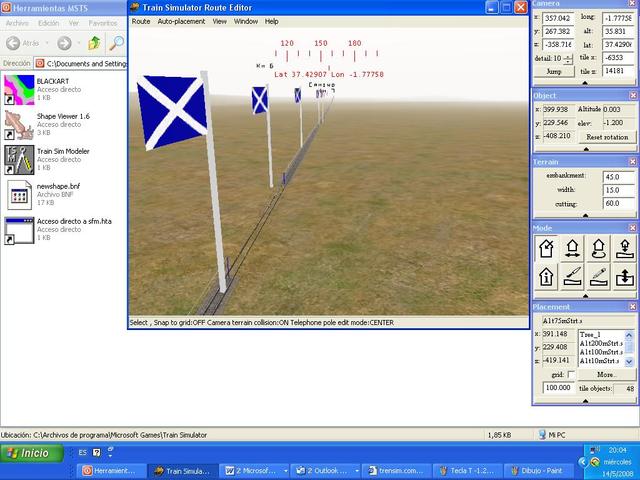Image resolution: width=640 pixels, height=480 pixels.
Task: Select the object select mode icon
Action: tap(547, 249)
